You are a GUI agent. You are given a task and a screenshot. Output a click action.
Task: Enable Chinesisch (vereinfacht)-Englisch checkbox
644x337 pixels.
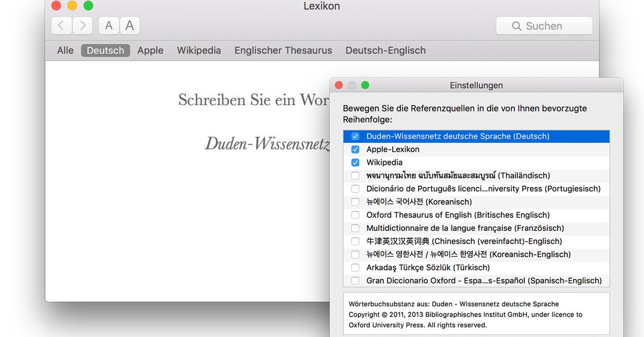point(355,241)
